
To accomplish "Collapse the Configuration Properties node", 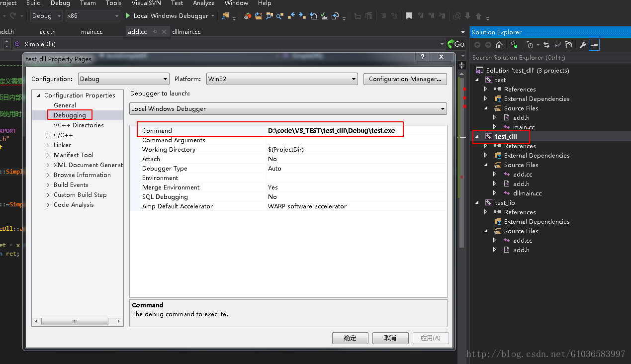I will (x=39, y=95).
